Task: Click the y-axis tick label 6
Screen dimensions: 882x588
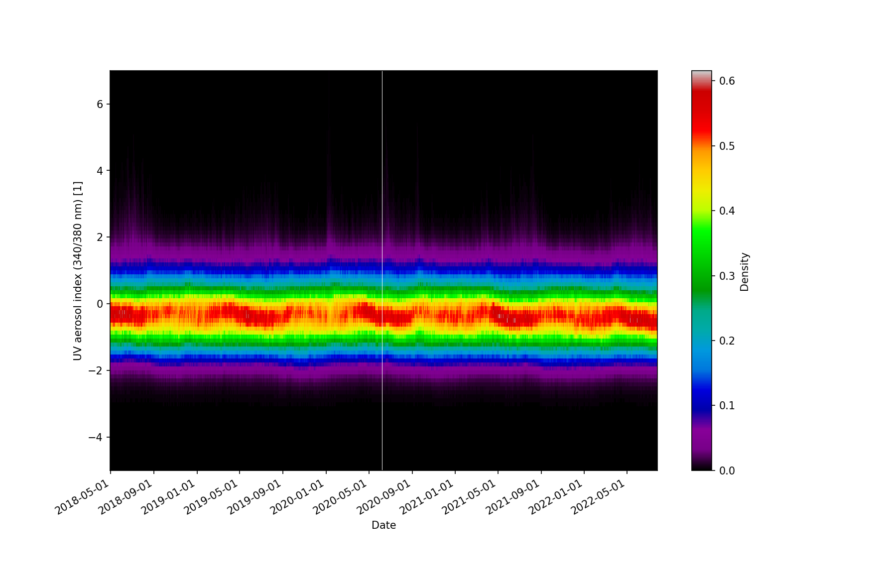Action: pyautogui.click(x=100, y=104)
